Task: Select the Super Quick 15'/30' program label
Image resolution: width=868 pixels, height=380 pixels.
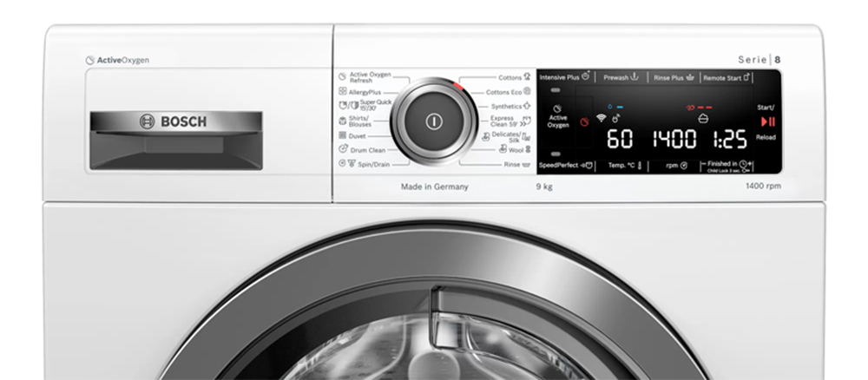Action: pyautogui.click(x=376, y=105)
